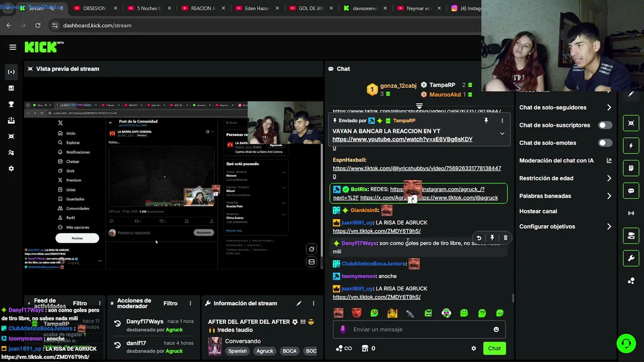Expand Restricción de edad settings
Viewport: 644px width, 362px height.
[x=565, y=178]
